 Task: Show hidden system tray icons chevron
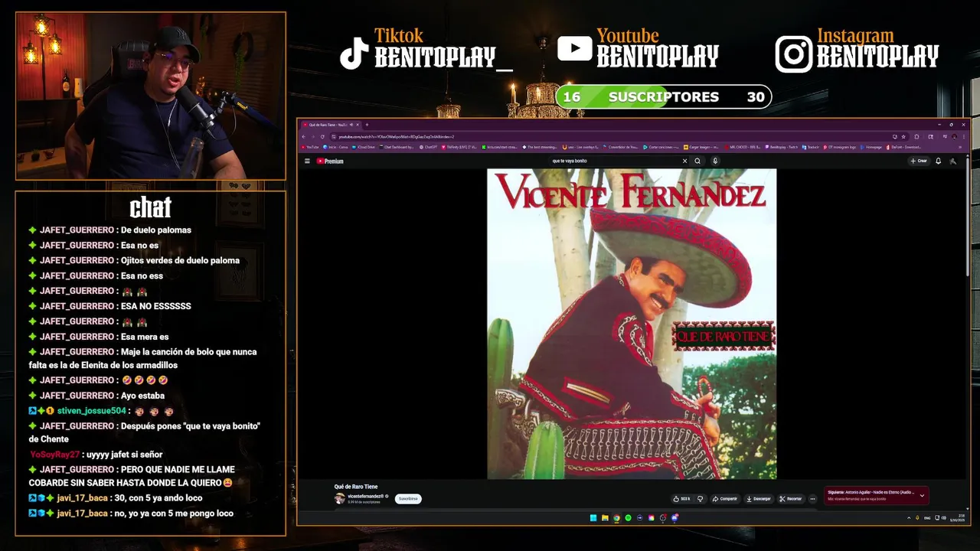pos(909,518)
